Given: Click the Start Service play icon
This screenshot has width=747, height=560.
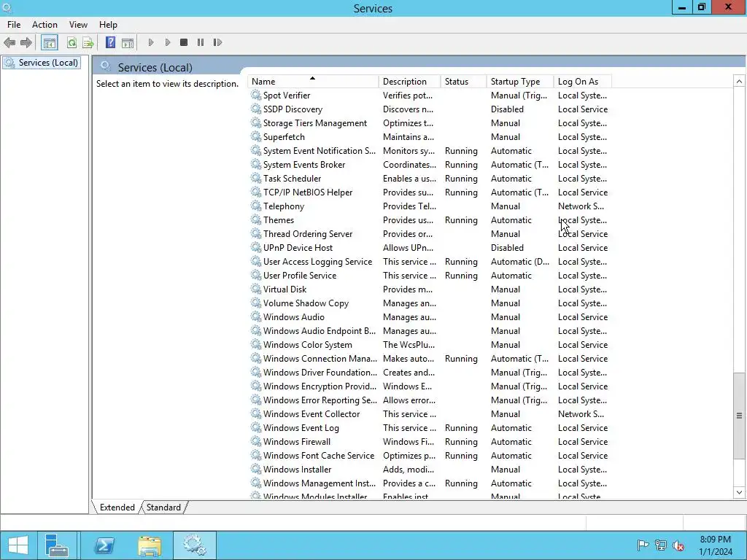Looking at the screenshot, I should point(151,42).
